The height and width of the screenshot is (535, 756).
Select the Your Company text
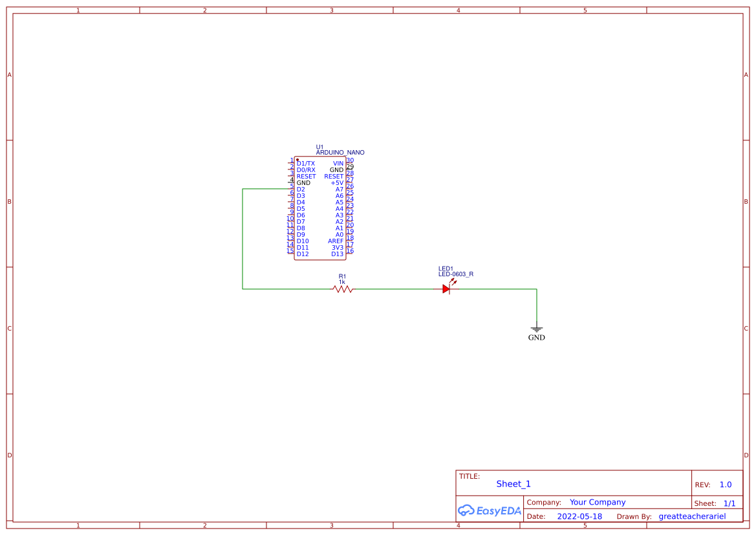coord(597,502)
